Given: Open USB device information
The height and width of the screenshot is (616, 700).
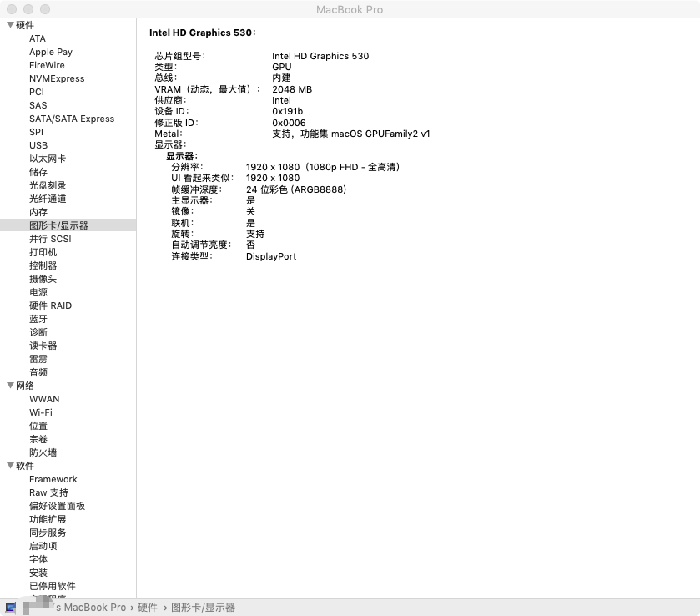Looking at the screenshot, I should click(x=38, y=145).
